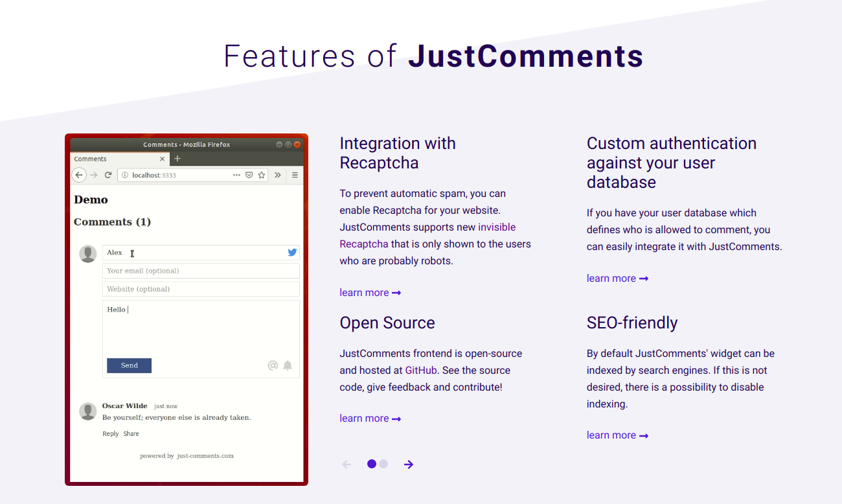Click the notification bell icon in the comment box

tap(288, 365)
